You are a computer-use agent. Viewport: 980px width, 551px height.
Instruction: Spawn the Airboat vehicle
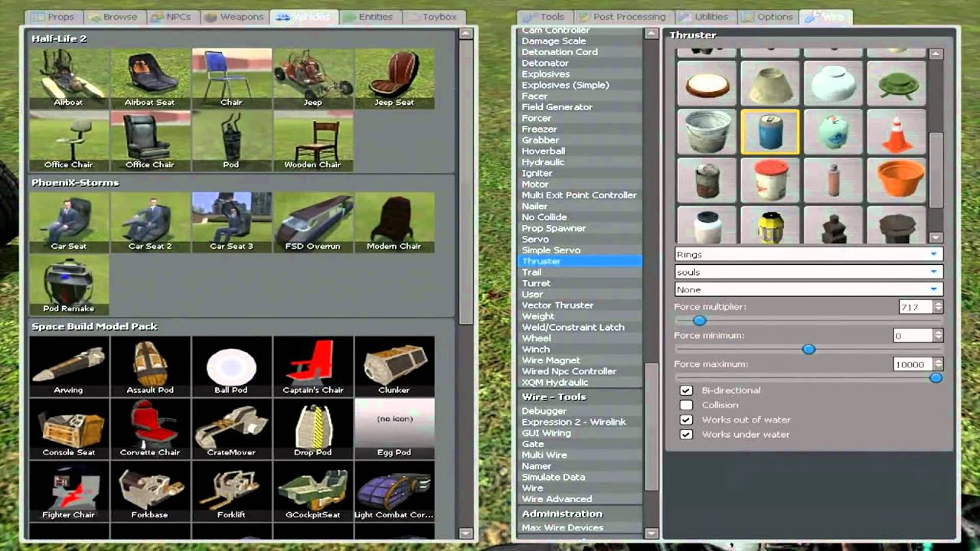69,78
